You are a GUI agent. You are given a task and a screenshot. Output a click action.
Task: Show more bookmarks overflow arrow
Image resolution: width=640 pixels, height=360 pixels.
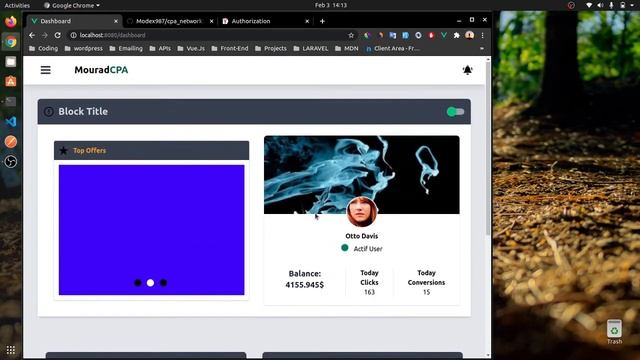click(x=482, y=49)
